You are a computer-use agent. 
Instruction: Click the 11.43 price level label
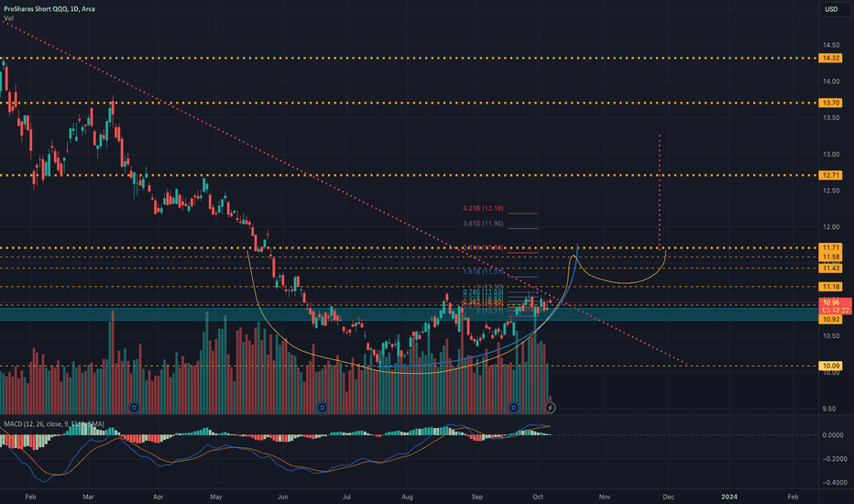(830, 268)
